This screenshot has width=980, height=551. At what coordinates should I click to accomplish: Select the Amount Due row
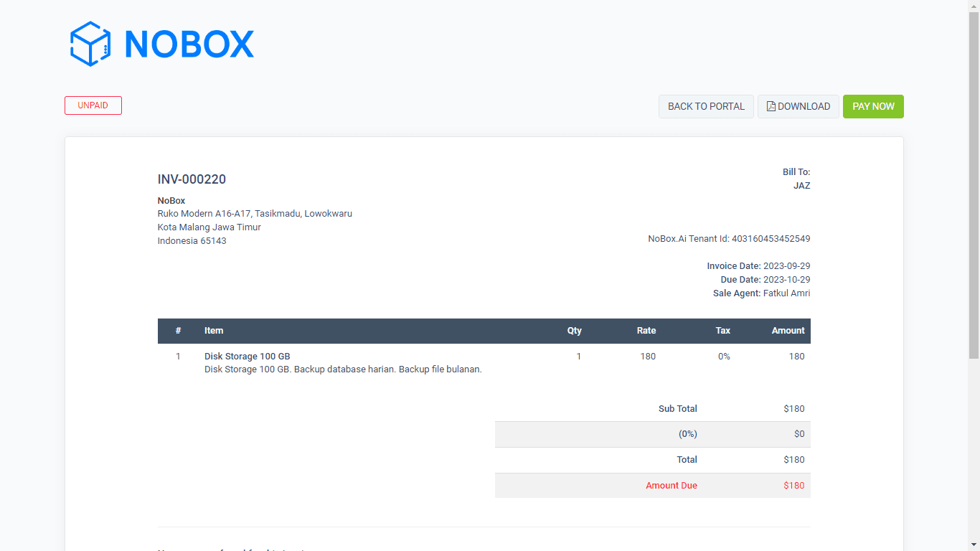pos(672,485)
